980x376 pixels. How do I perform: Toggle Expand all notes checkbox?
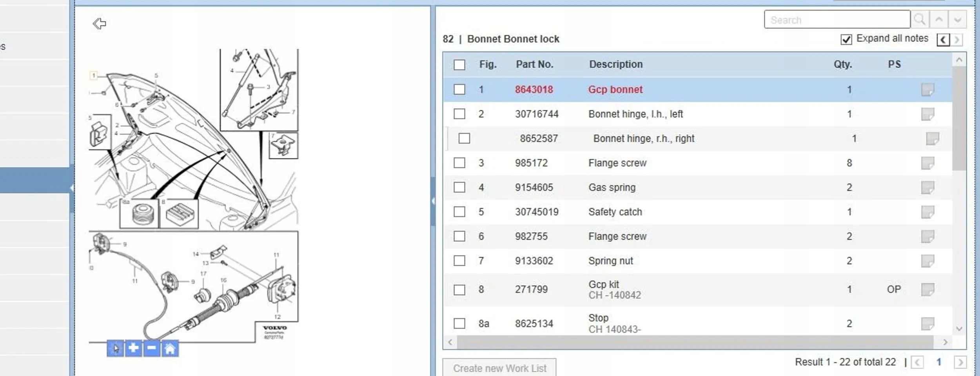[x=846, y=39]
